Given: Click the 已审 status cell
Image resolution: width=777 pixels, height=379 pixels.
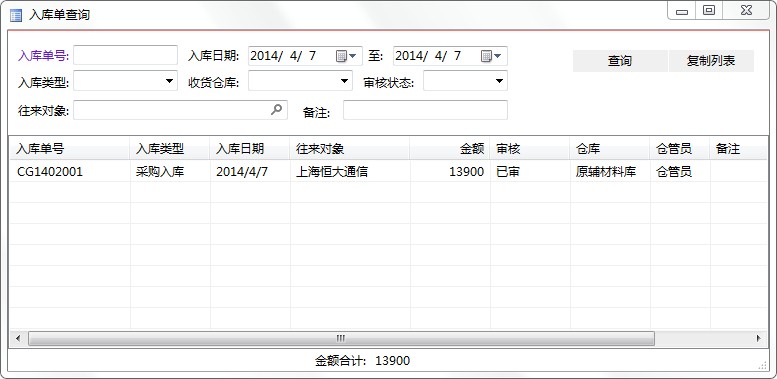Looking at the screenshot, I should point(530,171).
